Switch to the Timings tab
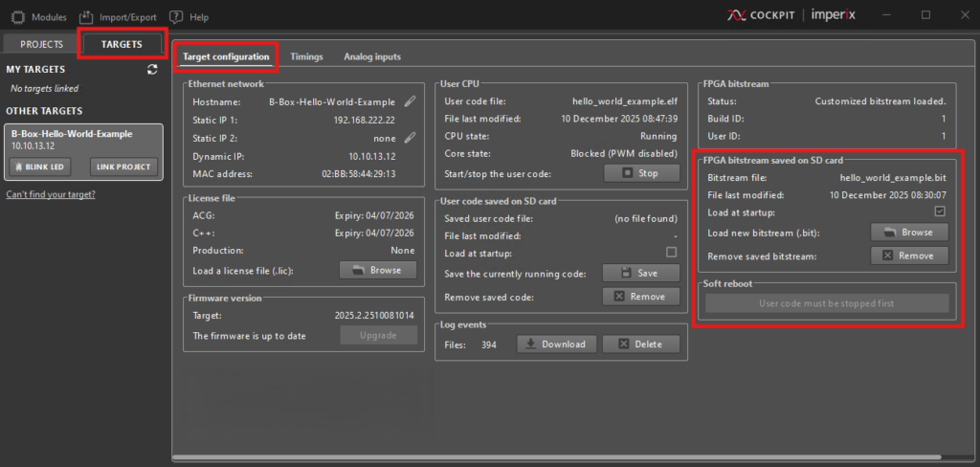This screenshot has height=467, width=980. click(306, 57)
